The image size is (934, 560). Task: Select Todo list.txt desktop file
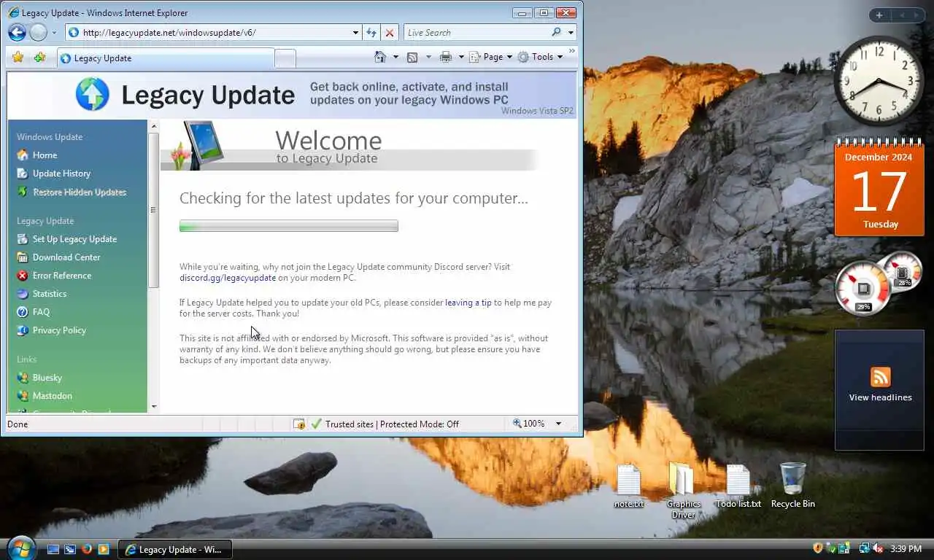(x=738, y=486)
